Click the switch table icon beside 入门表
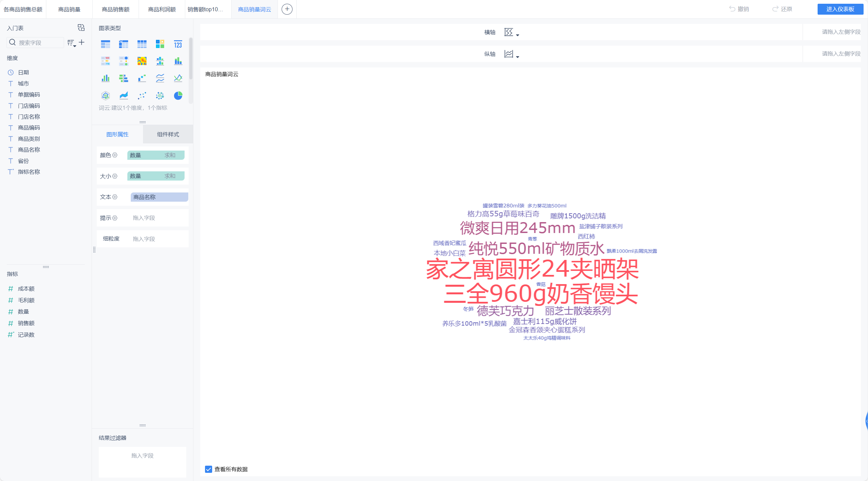 [81, 28]
